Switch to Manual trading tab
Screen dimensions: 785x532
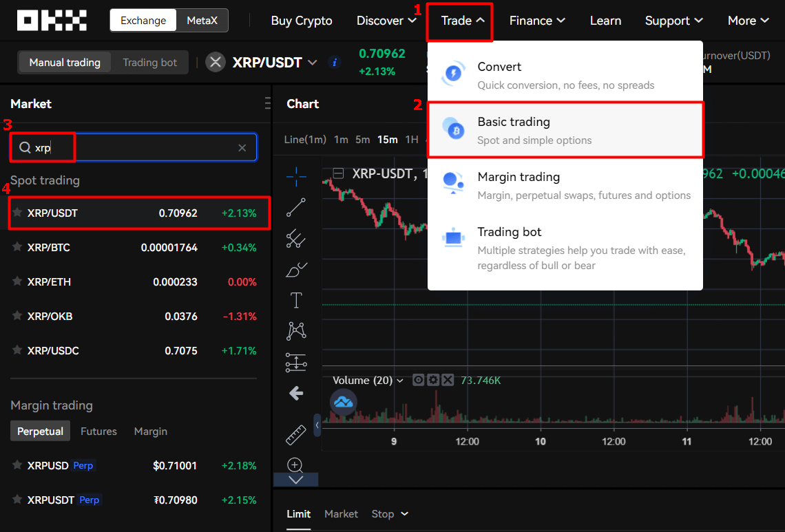(65, 63)
